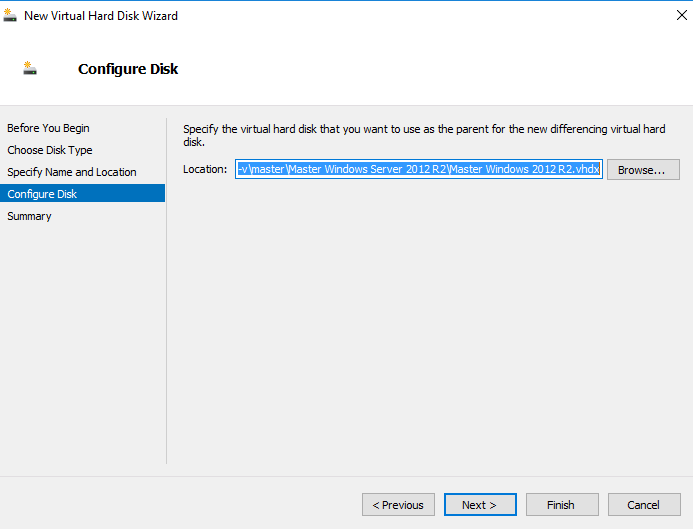Cancel the New Virtual Hard Disk Wizard
This screenshot has width=693, height=529.
coord(644,505)
